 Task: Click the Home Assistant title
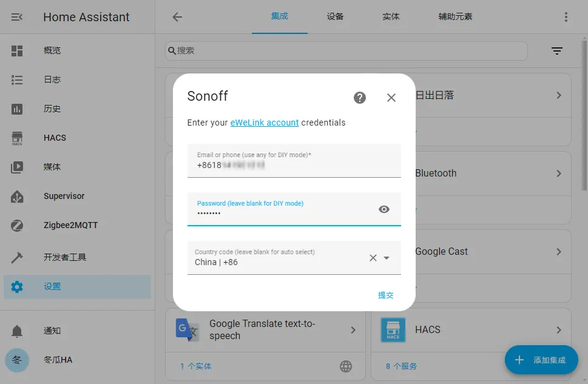86,17
